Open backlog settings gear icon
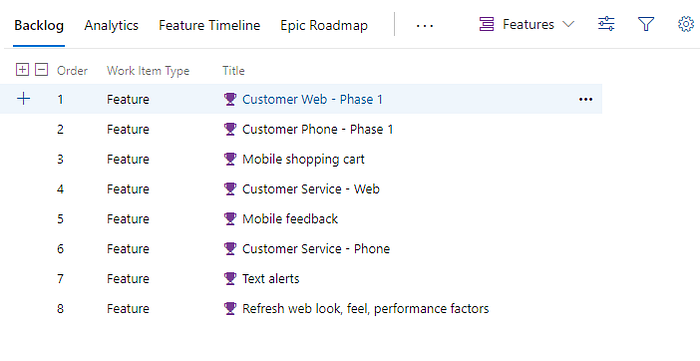Image resolution: width=700 pixels, height=361 pixels. pos(686,24)
